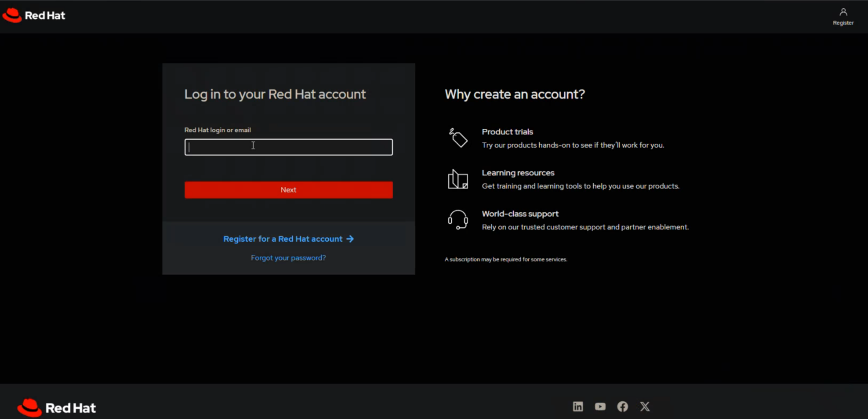Click the Red Hat logo in the header
The height and width of the screenshot is (419, 868).
[x=34, y=15]
